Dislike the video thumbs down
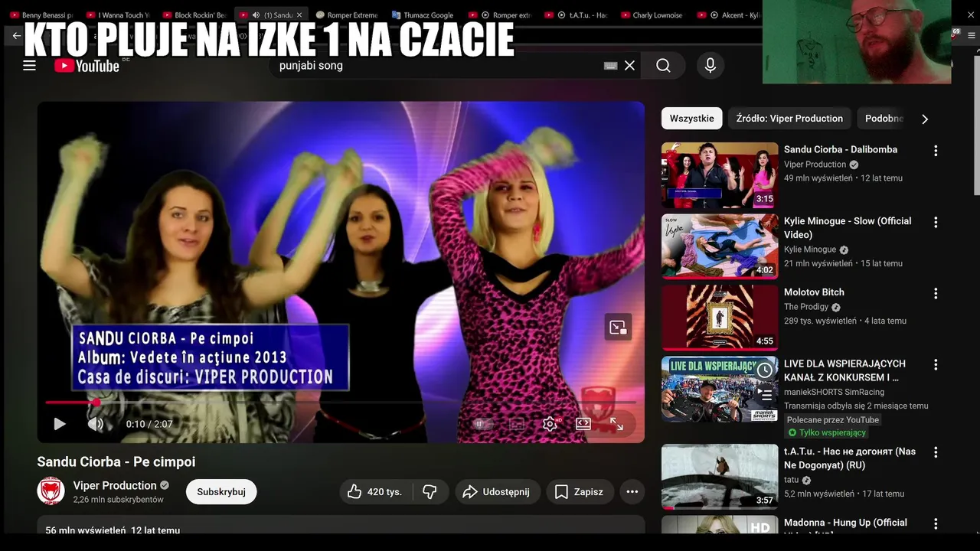Viewport: 980px width, 551px height. pyautogui.click(x=430, y=492)
